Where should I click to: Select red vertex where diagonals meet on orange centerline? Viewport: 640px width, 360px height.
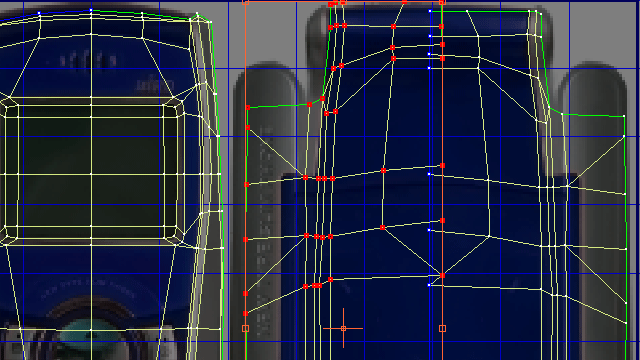point(442,276)
